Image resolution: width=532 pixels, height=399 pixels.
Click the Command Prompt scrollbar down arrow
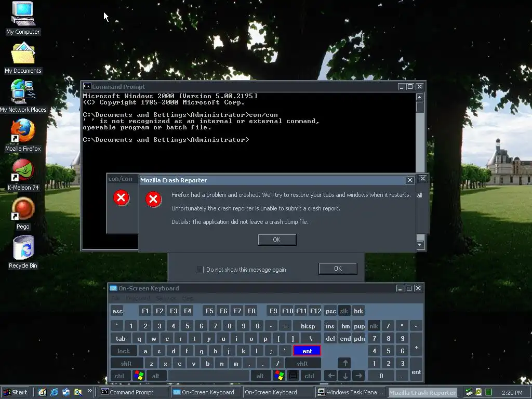(420, 245)
